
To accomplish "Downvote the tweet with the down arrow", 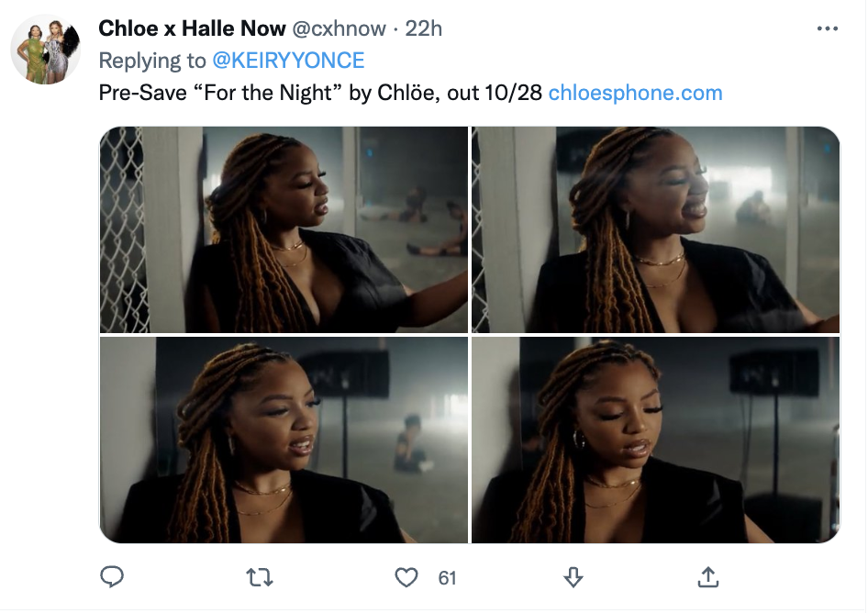I will 572,576.
